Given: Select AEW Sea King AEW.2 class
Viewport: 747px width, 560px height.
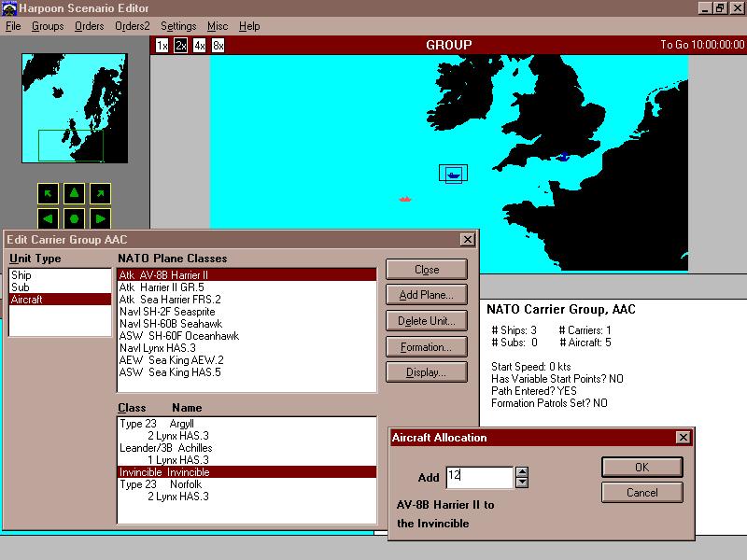Looking at the screenshot, I should click(x=247, y=360).
